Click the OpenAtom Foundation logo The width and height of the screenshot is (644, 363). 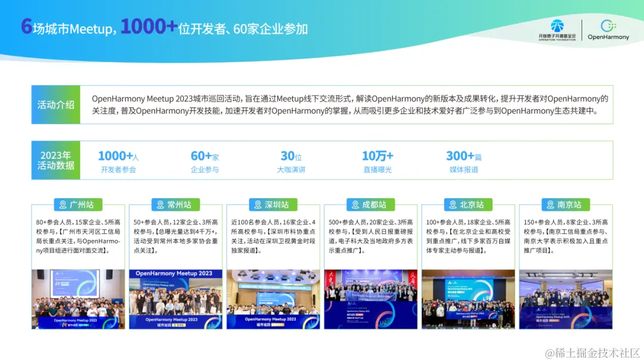tap(557, 30)
